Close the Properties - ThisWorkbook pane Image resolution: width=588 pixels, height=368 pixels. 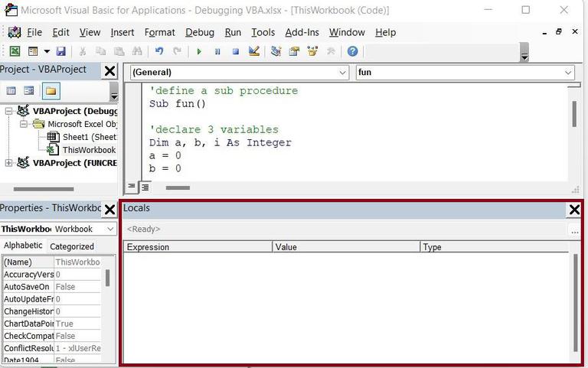coord(109,210)
